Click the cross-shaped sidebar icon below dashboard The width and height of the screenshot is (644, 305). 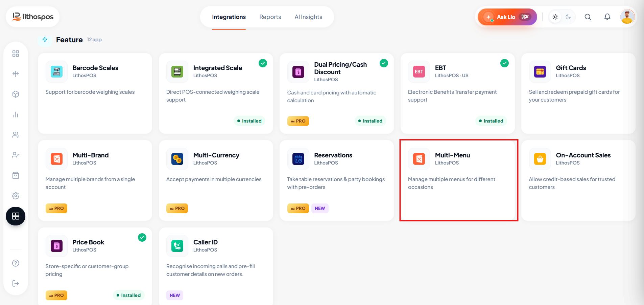tap(16, 74)
